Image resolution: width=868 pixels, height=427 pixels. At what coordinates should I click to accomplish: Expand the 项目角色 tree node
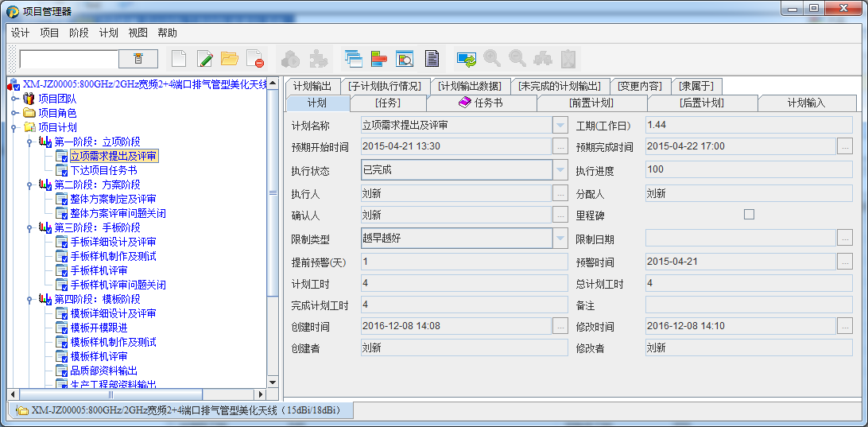pos(14,113)
